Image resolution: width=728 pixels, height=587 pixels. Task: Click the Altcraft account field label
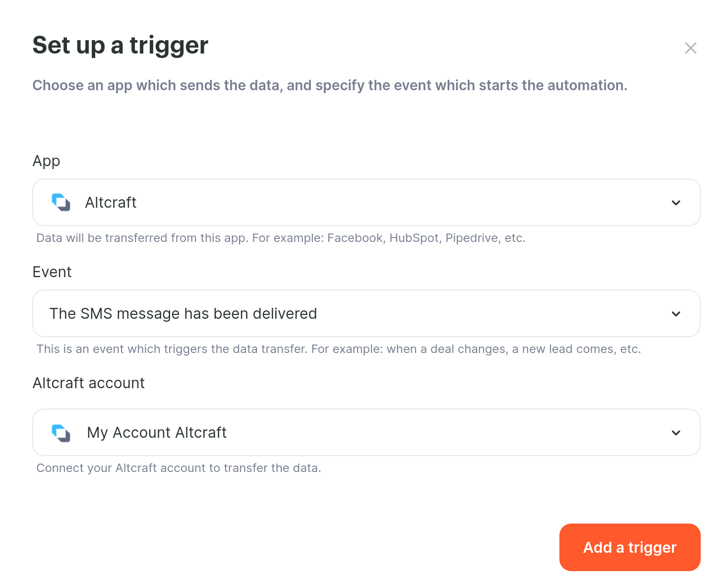(89, 383)
